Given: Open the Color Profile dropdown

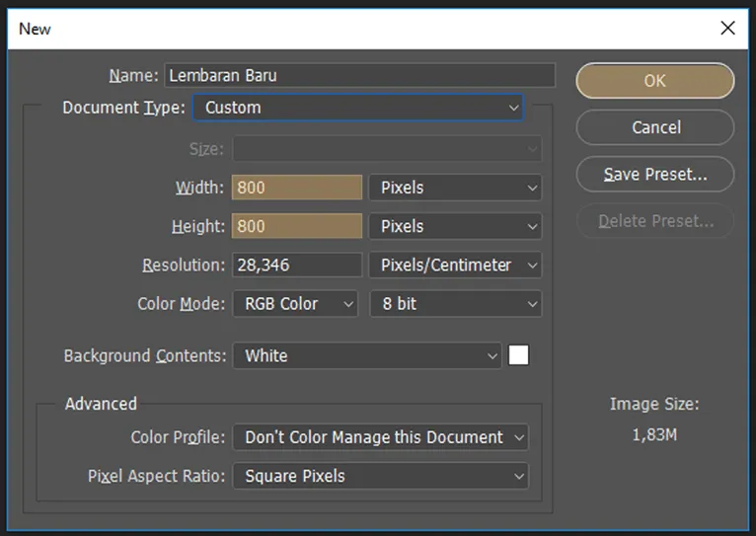Looking at the screenshot, I should [380, 437].
